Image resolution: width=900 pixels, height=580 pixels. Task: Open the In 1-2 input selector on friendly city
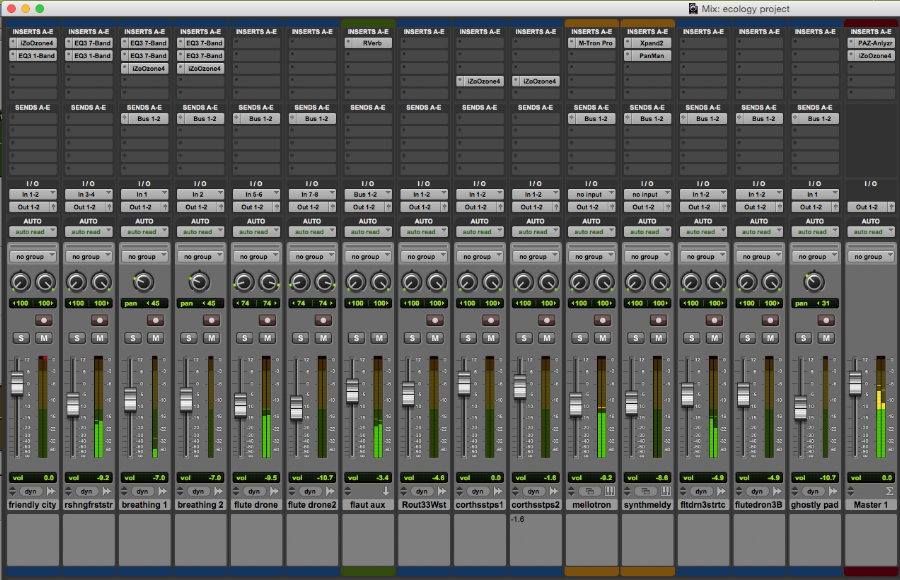33,194
